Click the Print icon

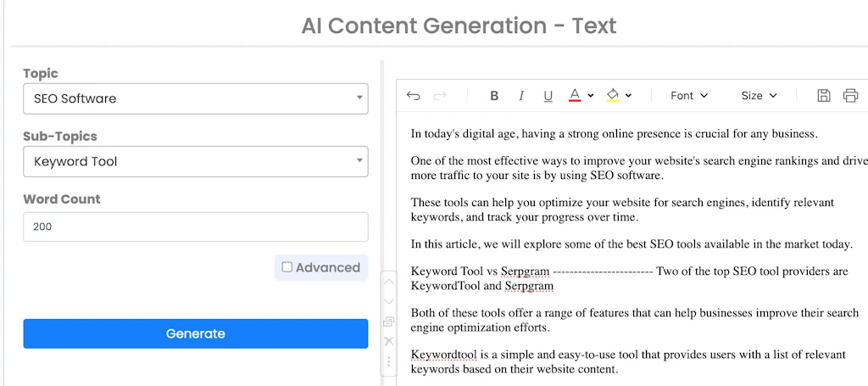(850, 96)
